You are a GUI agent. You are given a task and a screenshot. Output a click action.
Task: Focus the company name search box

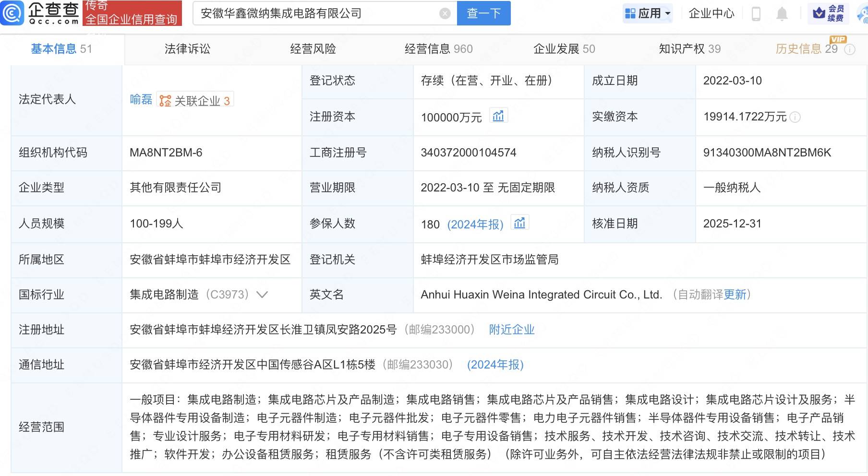pos(317,13)
